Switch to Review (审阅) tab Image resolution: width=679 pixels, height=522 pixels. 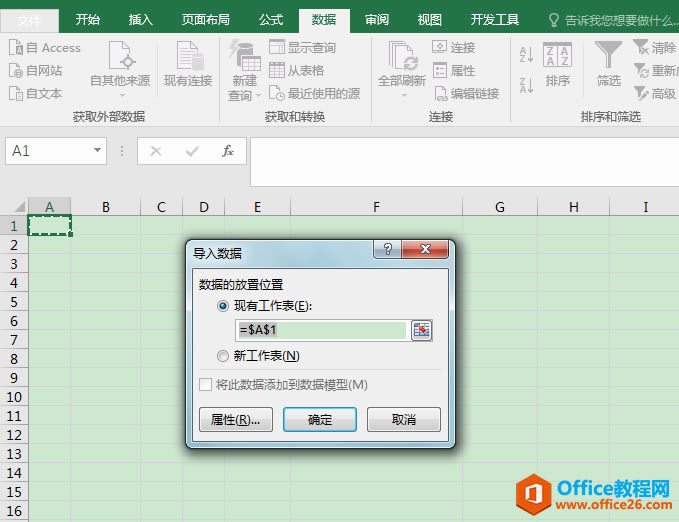click(x=377, y=20)
